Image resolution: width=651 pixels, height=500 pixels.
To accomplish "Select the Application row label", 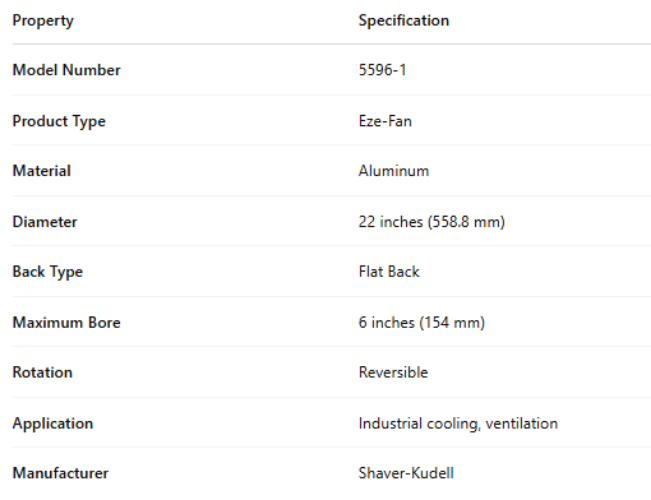I will click(x=52, y=423).
